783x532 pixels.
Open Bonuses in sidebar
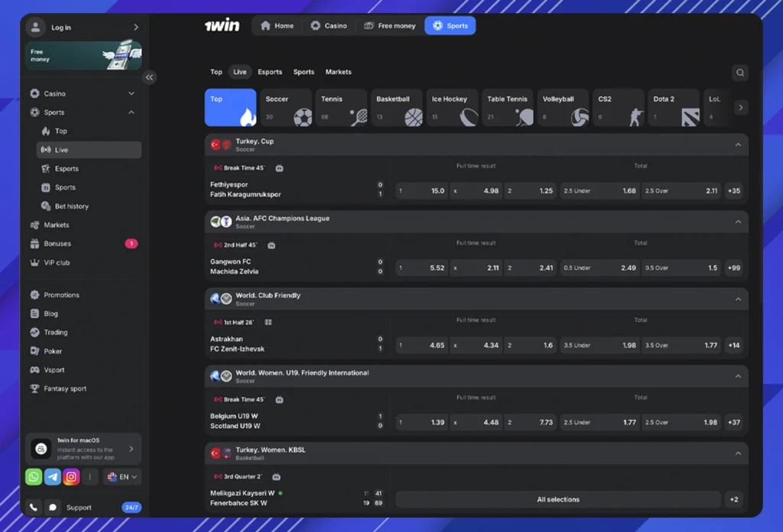(x=83, y=244)
